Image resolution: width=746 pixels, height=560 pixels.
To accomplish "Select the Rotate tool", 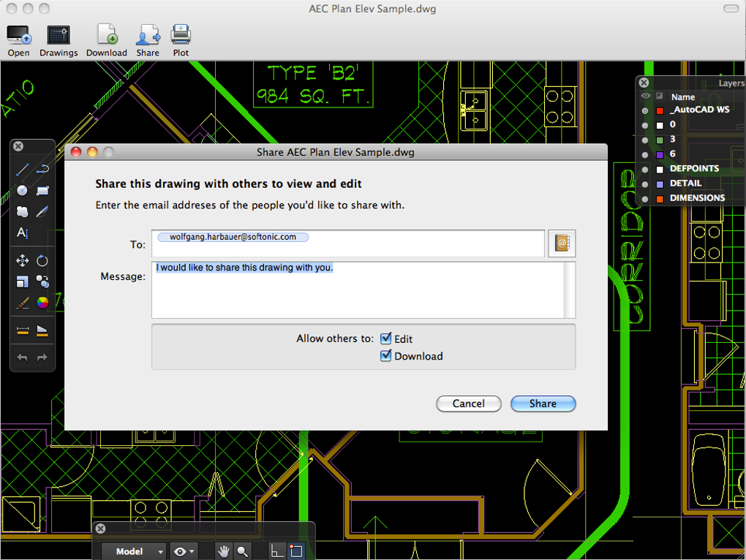I will tap(42, 260).
